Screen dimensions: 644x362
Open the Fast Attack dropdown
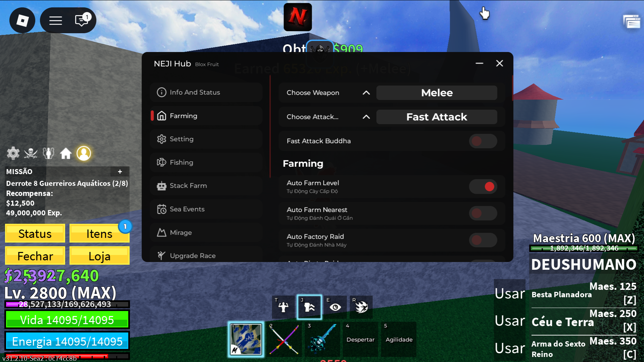coord(437,117)
